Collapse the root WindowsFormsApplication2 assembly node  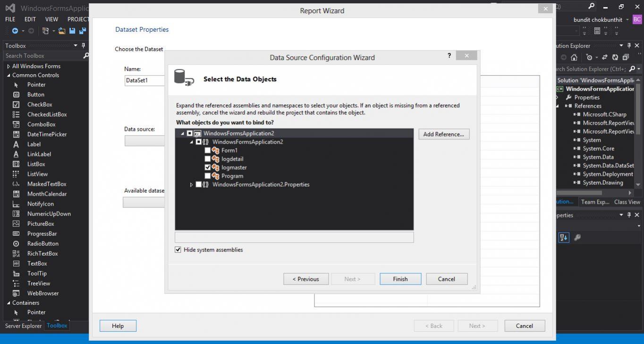[x=182, y=134]
